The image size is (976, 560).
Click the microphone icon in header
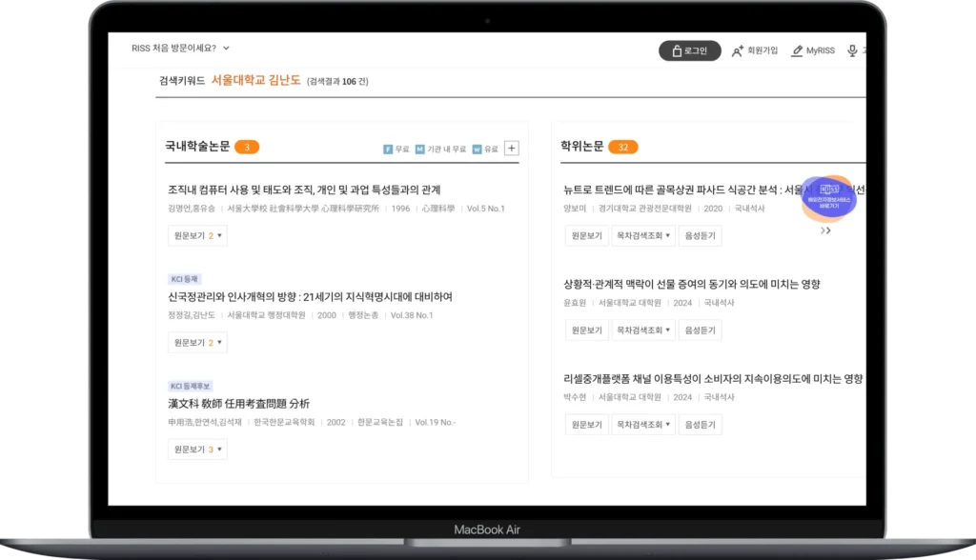pyautogui.click(x=852, y=51)
